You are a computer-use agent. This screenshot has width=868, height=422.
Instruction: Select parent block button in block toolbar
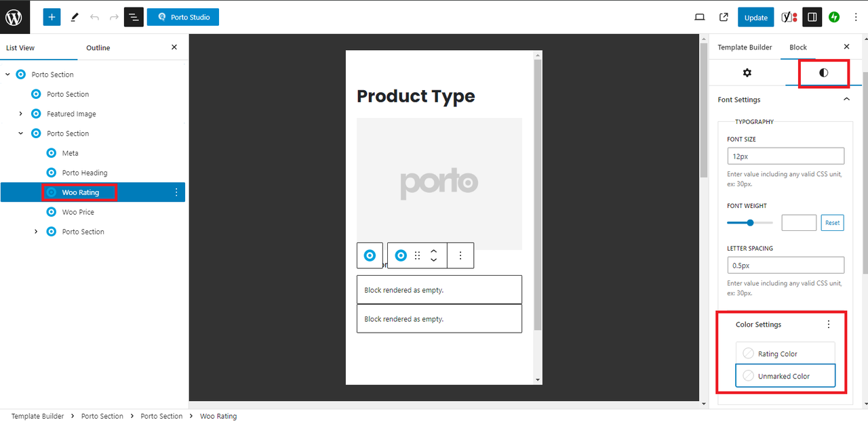coord(370,255)
